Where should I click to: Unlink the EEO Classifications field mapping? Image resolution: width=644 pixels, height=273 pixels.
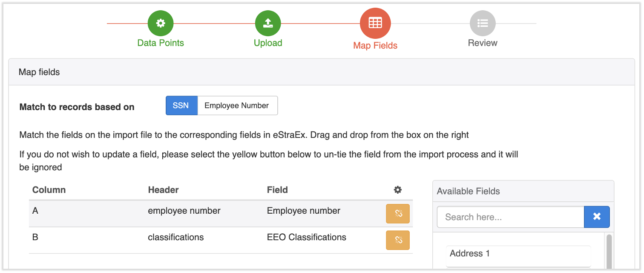pos(397,240)
